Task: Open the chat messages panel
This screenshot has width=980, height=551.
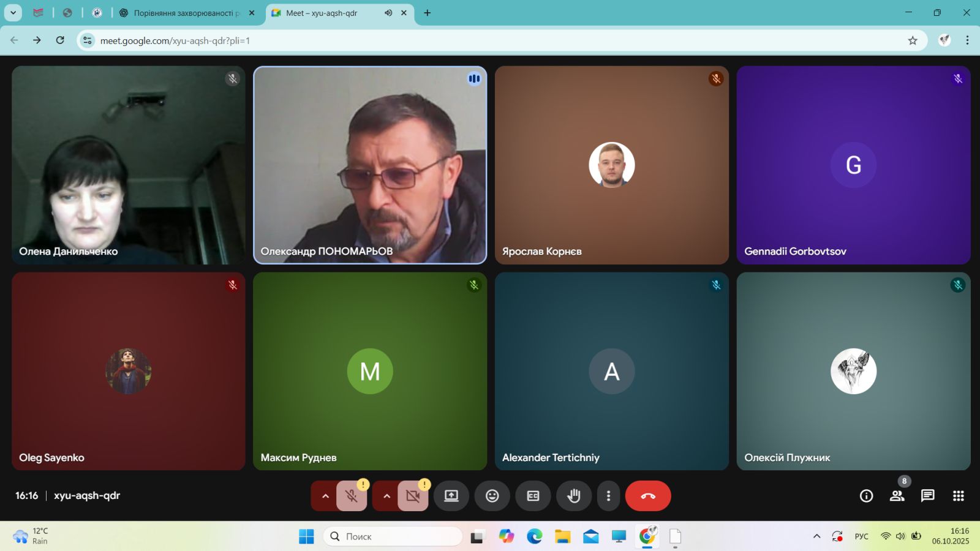Action: [927, 496]
